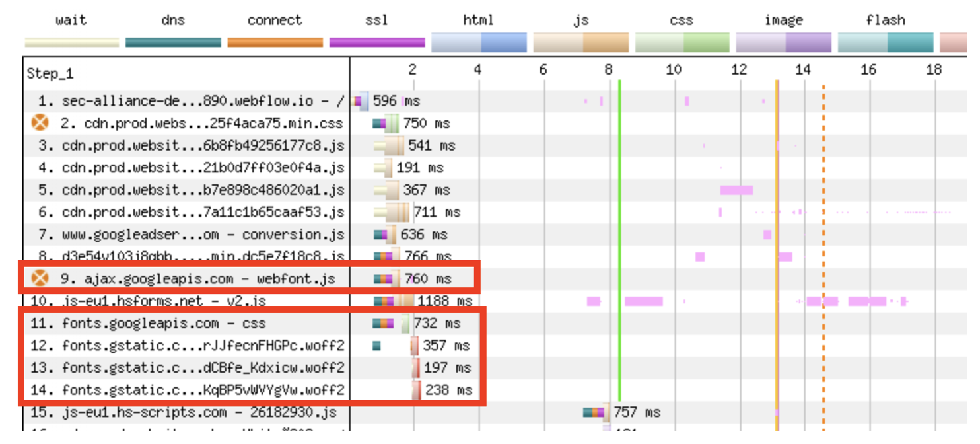
Task: Click the dns color swatch in legend
Action: coord(173,42)
